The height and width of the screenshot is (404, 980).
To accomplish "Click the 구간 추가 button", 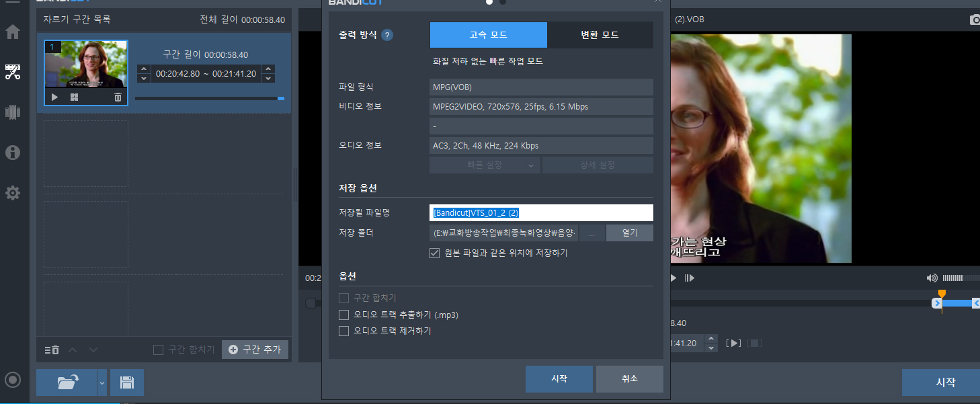I will [x=255, y=350].
